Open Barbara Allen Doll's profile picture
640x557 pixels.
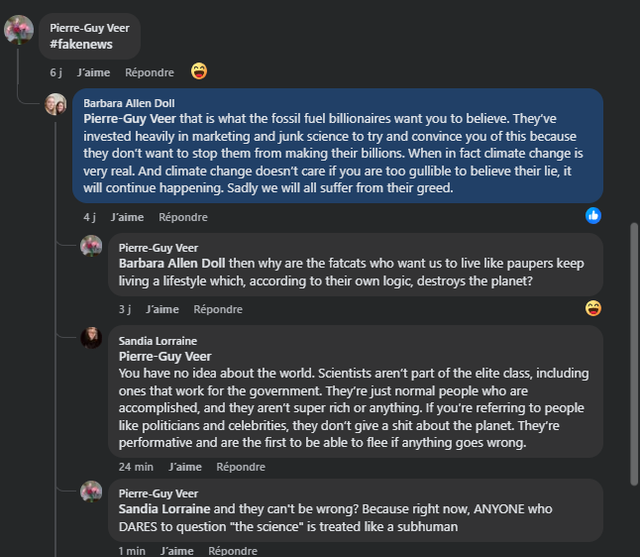[56, 104]
